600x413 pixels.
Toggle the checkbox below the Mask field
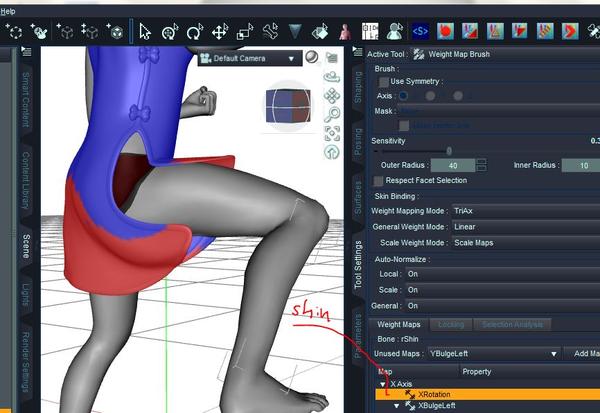point(404,126)
